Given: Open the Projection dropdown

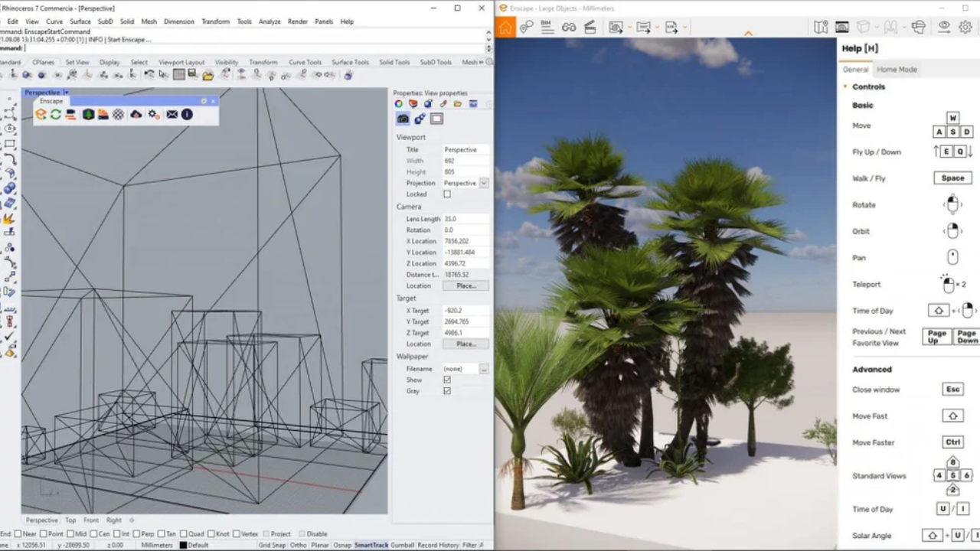Looking at the screenshot, I should click(483, 184).
